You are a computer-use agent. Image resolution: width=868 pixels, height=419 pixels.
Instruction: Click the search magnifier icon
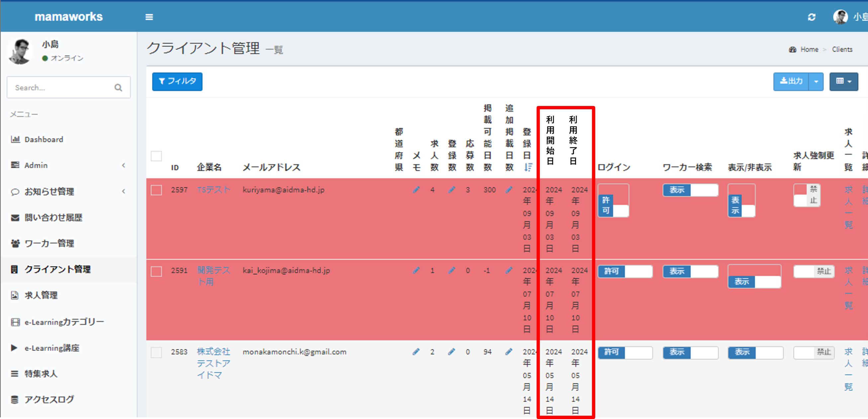118,88
